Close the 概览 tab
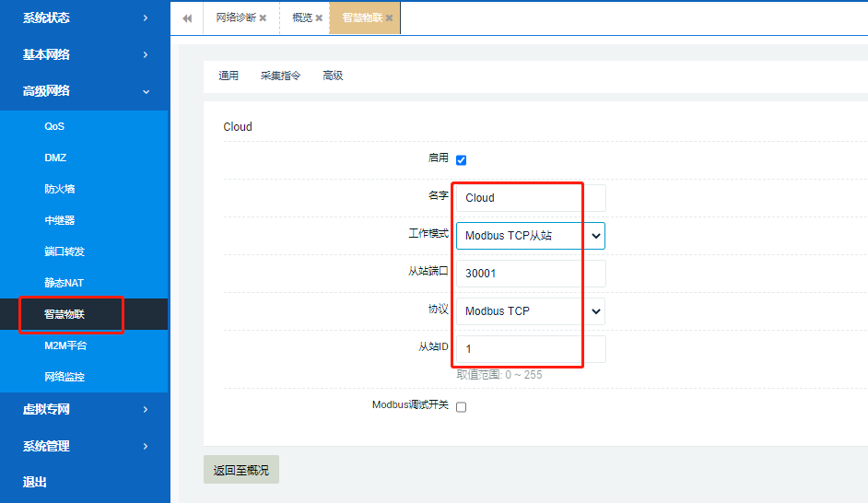The image size is (868, 503). point(319,18)
